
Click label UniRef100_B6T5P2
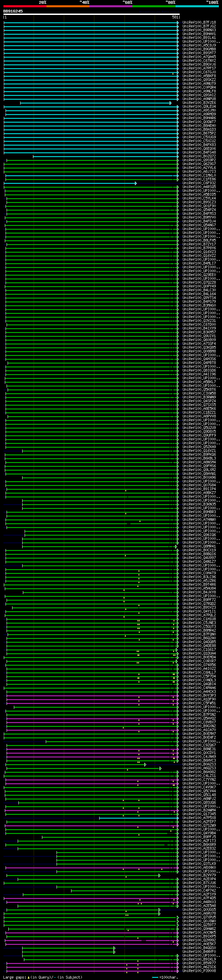click(199, 133)
